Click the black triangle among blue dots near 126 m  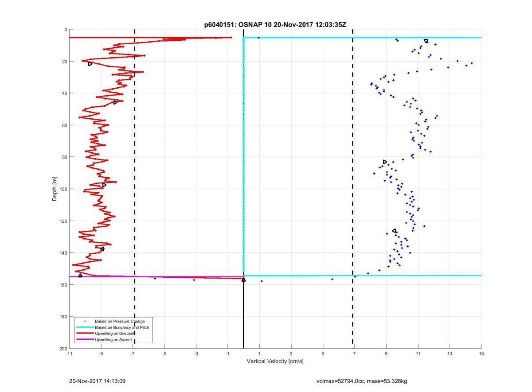[x=394, y=231]
